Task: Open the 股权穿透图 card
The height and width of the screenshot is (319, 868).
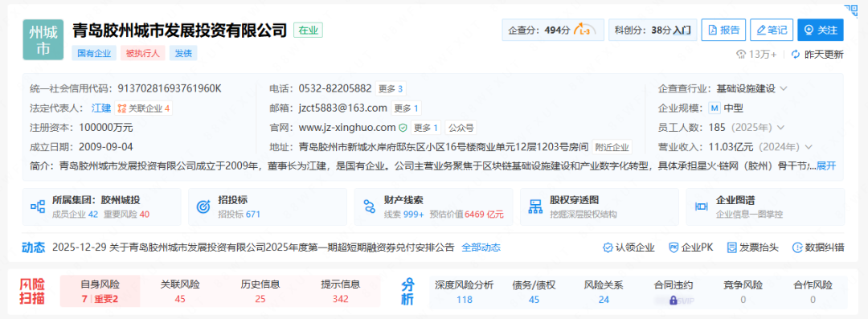Action: click(x=600, y=207)
